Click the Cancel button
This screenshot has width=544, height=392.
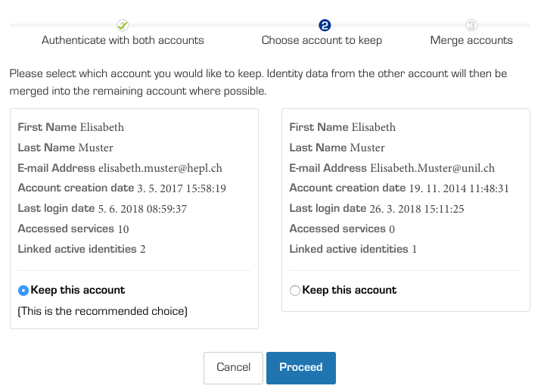pos(233,368)
